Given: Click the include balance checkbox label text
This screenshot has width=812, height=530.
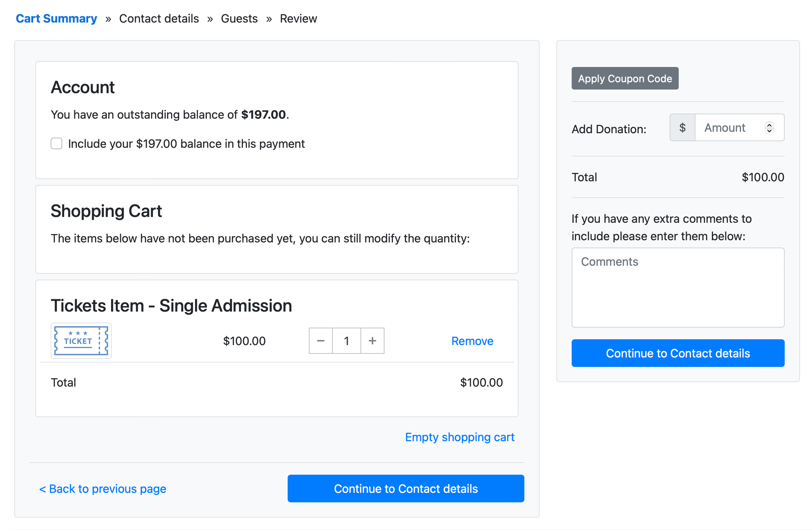Looking at the screenshot, I should pos(186,144).
